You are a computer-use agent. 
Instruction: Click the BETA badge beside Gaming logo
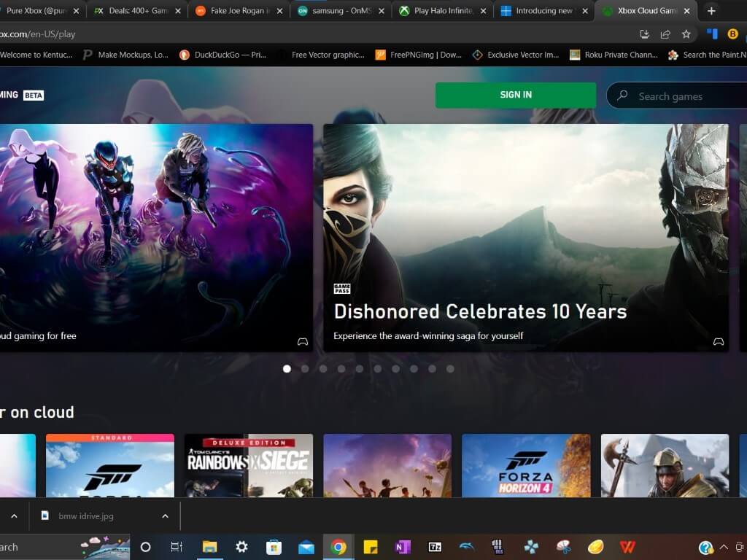tap(34, 96)
